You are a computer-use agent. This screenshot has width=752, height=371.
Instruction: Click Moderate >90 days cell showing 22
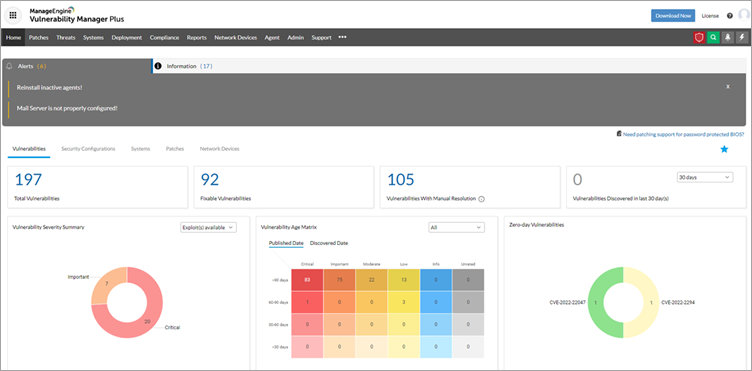point(372,280)
